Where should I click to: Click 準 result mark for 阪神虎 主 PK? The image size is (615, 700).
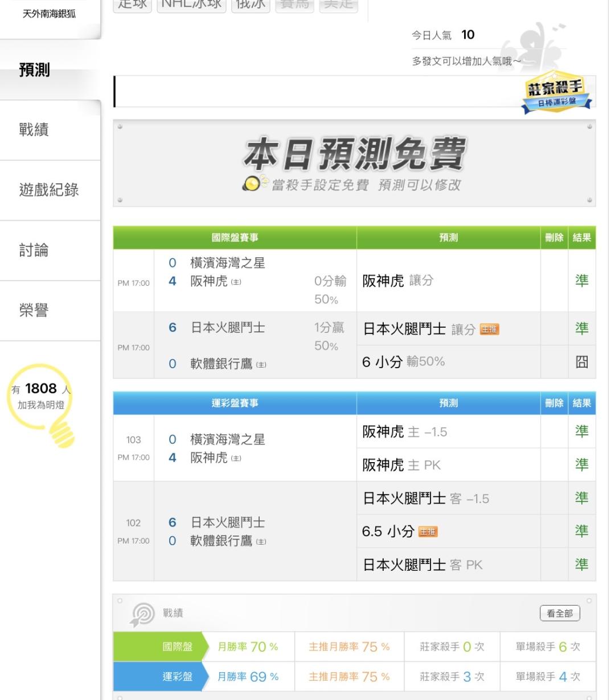click(x=581, y=465)
